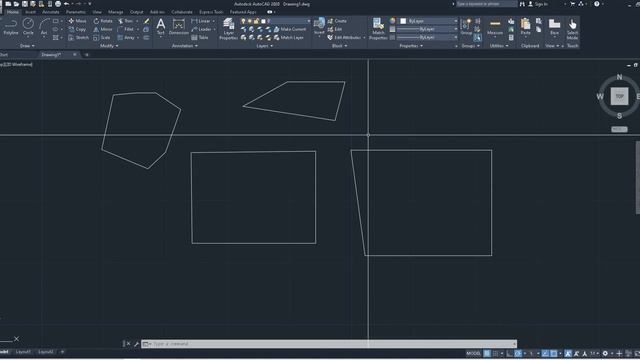Click the Linear dimension tool

201,21
